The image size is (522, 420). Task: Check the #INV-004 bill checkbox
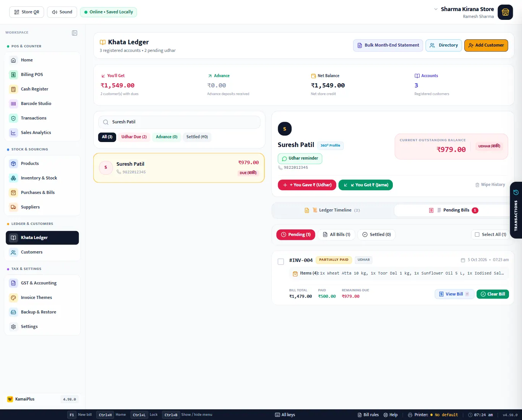[281, 262]
